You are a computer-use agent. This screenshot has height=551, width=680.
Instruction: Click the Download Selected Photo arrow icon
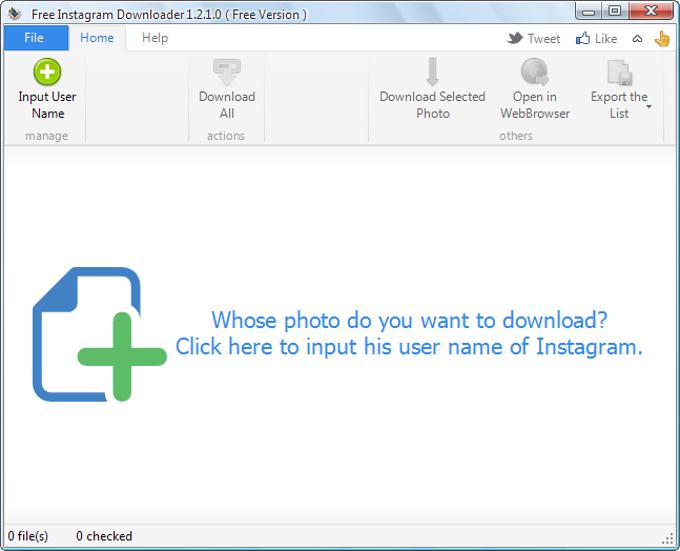(x=432, y=72)
